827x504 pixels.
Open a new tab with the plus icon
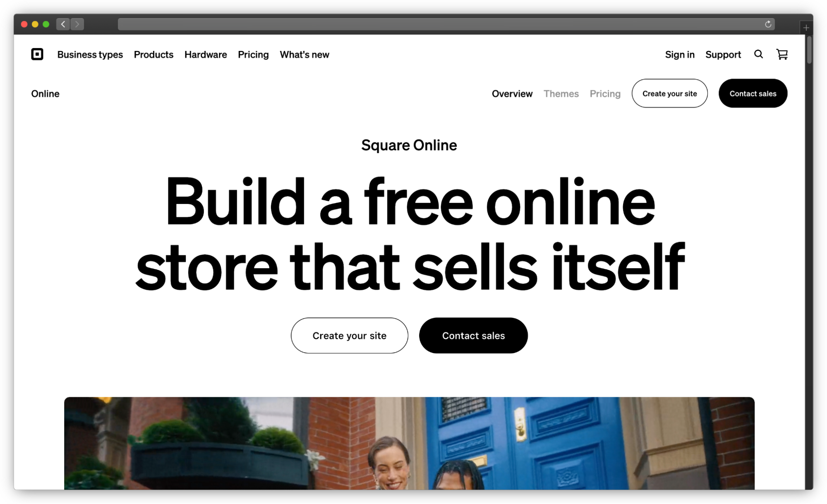pyautogui.click(x=806, y=28)
